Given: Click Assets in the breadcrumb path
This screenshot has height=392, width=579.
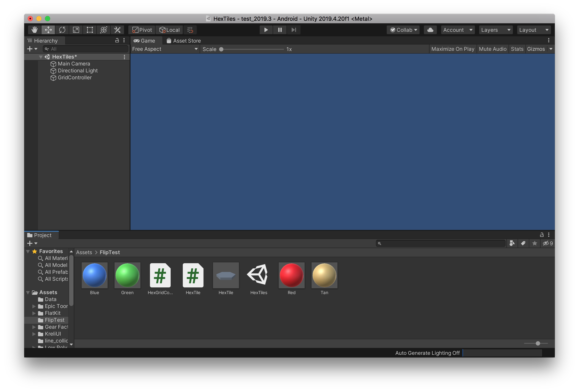Looking at the screenshot, I should point(84,252).
